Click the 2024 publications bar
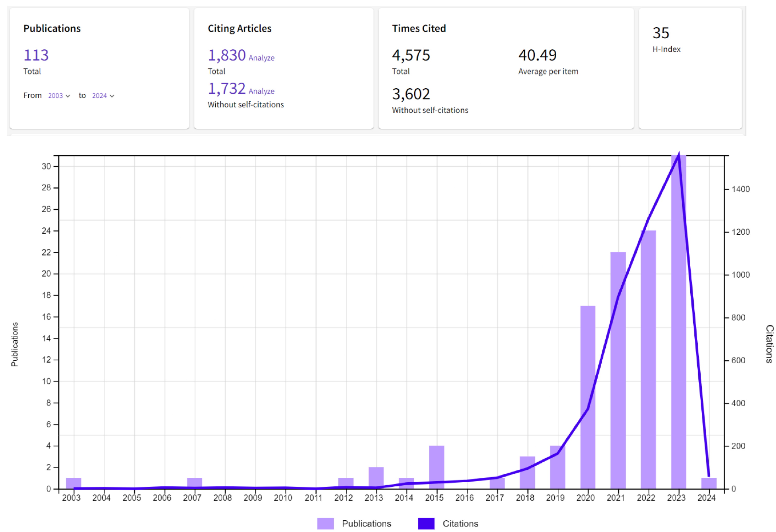 pyautogui.click(x=709, y=483)
